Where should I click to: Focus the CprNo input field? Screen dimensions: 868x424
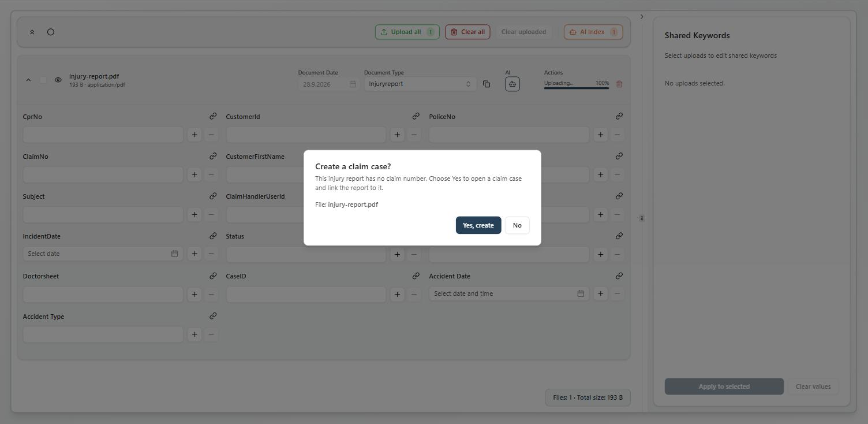[x=103, y=135]
